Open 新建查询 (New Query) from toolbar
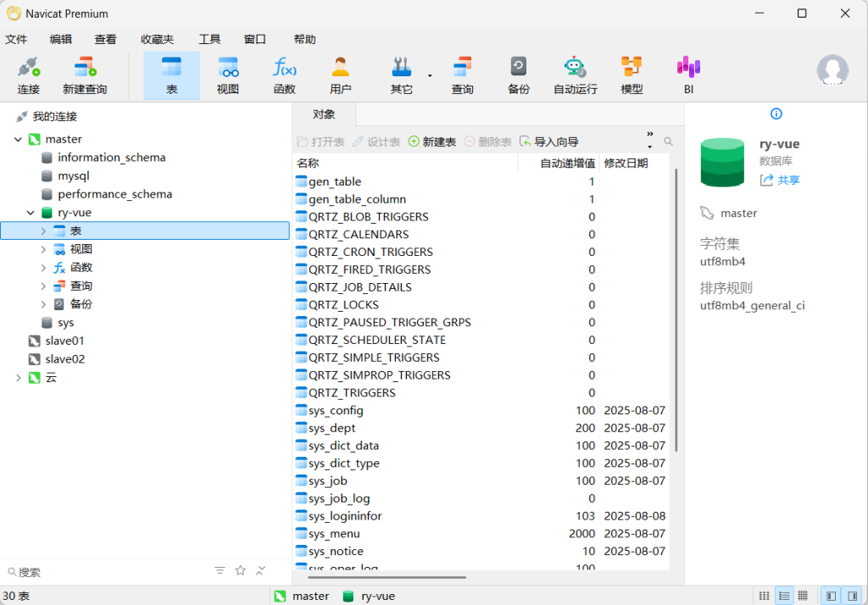The width and height of the screenshot is (868, 605). pyautogui.click(x=85, y=75)
